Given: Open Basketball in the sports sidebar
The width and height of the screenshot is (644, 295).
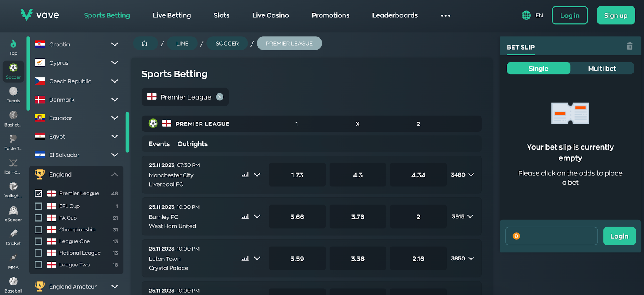Looking at the screenshot, I should pyautogui.click(x=13, y=119).
